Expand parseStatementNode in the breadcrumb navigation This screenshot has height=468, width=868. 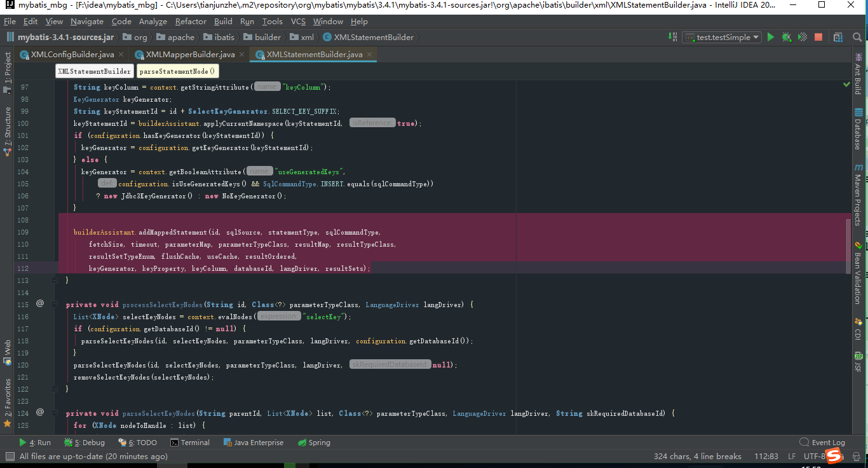[177, 71]
